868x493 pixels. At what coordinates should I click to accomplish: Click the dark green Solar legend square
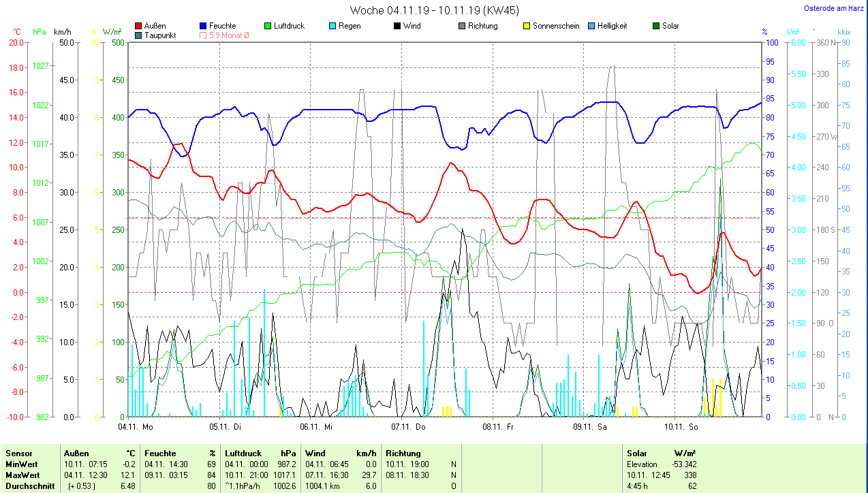656,26
